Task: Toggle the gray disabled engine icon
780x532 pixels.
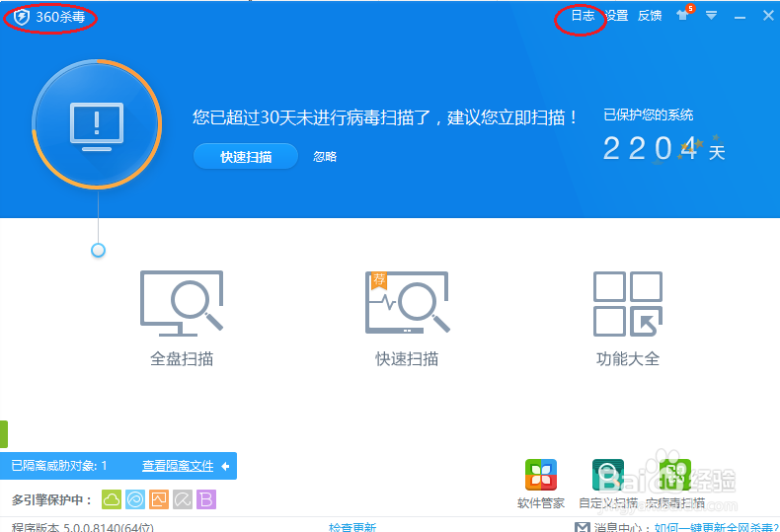Action: coord(183,499)
